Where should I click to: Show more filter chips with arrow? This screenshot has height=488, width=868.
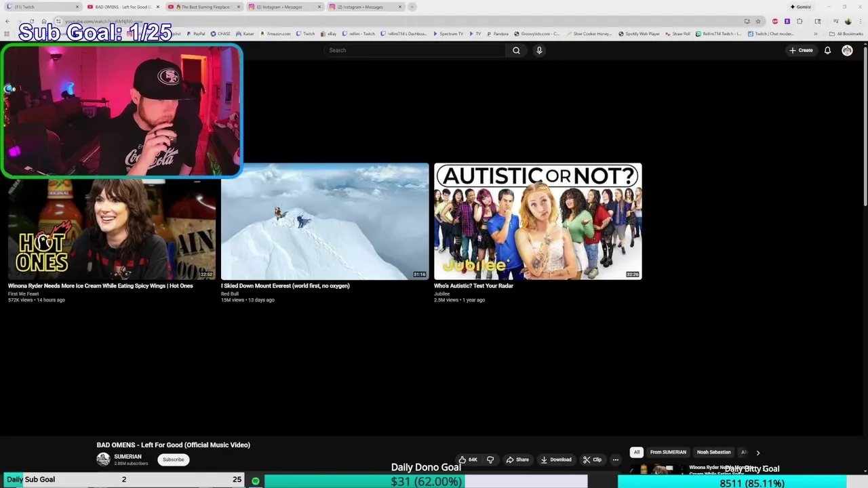758,452
